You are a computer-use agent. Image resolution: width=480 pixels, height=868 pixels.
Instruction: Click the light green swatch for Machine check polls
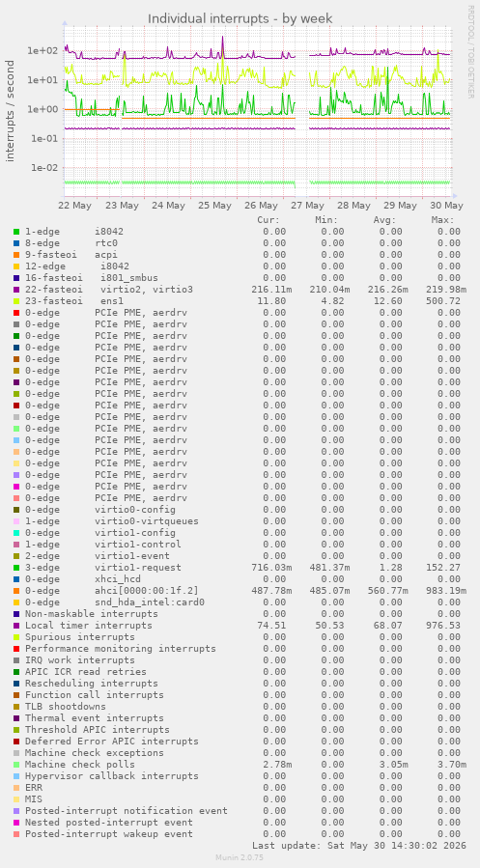[16, 765]
